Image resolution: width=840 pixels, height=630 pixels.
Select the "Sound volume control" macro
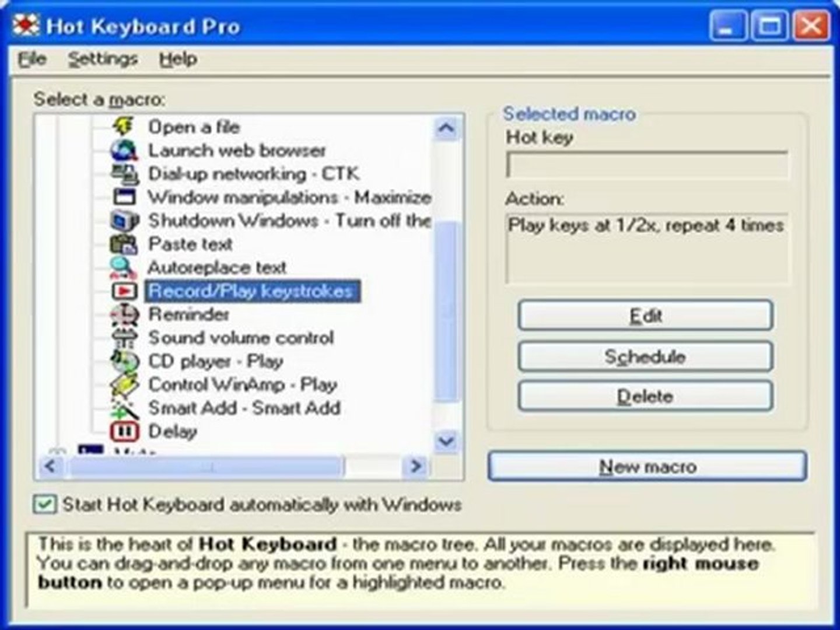[x=241, y=338]
